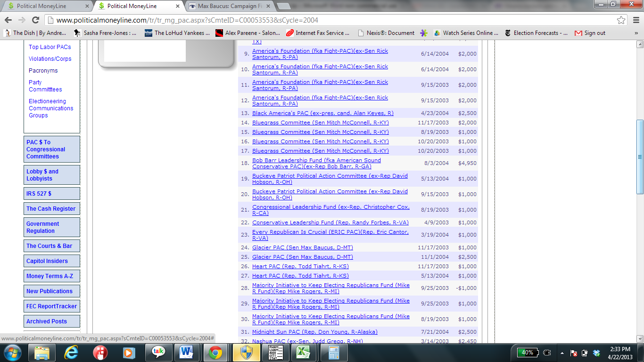Open the Lobby $ and Lobbyists section
Screen dimensions: 644x362
tap(52, 175)
